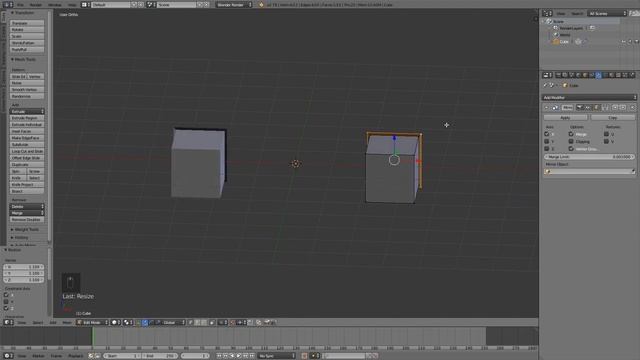Click the Translate button

[x=27, y=23]
